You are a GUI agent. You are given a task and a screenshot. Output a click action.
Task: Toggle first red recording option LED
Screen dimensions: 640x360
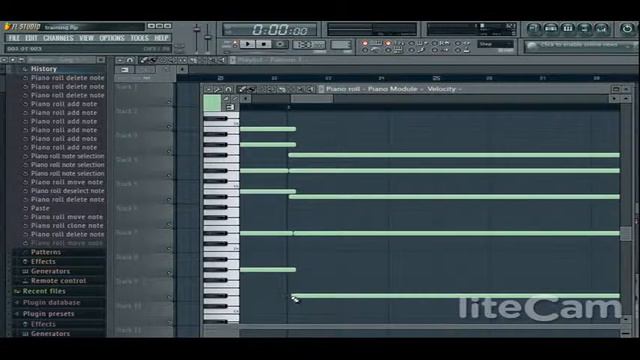click(x=365, y=43)
